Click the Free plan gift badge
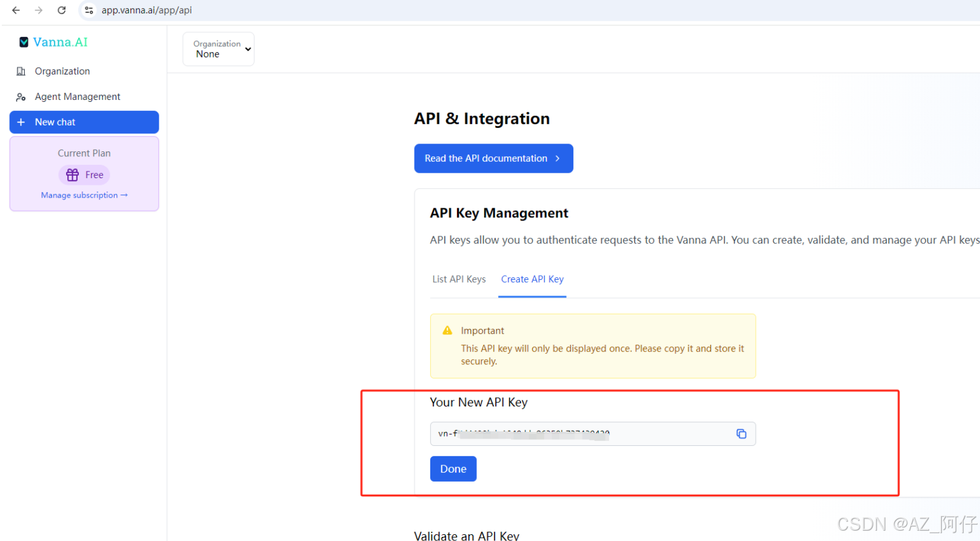 (x=84, y=174)
